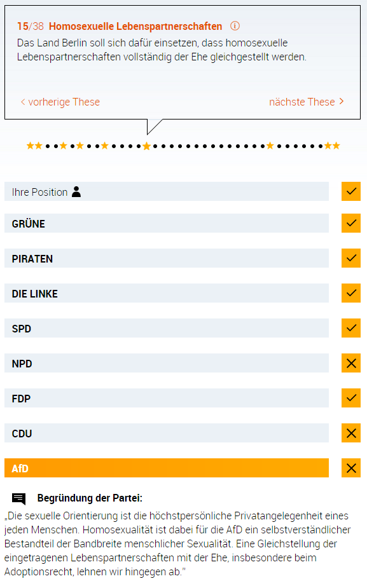The width and height of the screenshot is (367, 588).
Task: Toggle the Ihre Position checkmark box
Action: 351,191
